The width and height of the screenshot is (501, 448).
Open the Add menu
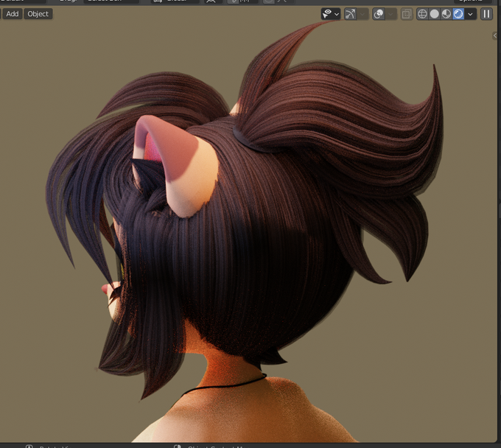pos(12,14)
